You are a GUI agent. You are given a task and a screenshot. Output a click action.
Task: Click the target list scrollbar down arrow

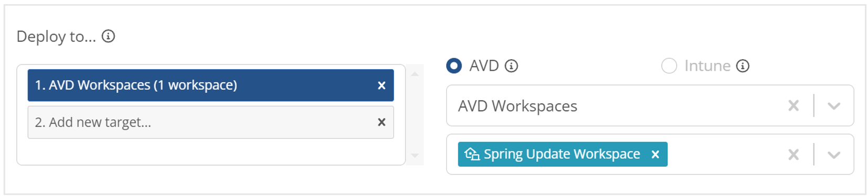pyautogui.click(x=415, y=155)
